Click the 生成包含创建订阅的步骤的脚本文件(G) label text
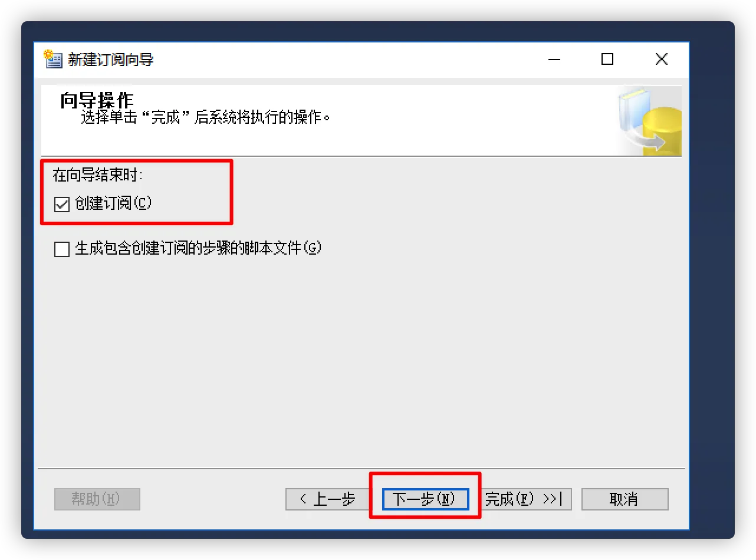Screen dimensions: 756x560 pos(198,249)
